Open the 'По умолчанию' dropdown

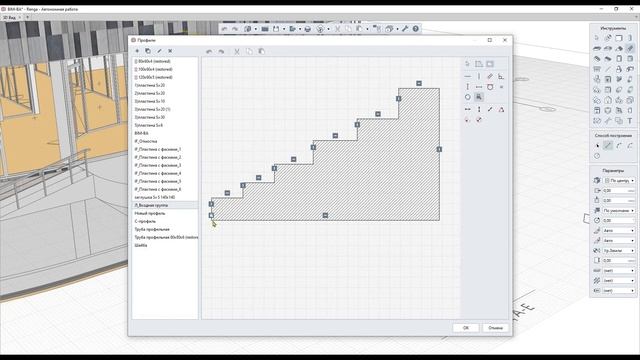pyautogui.click(x=619, y=211)
